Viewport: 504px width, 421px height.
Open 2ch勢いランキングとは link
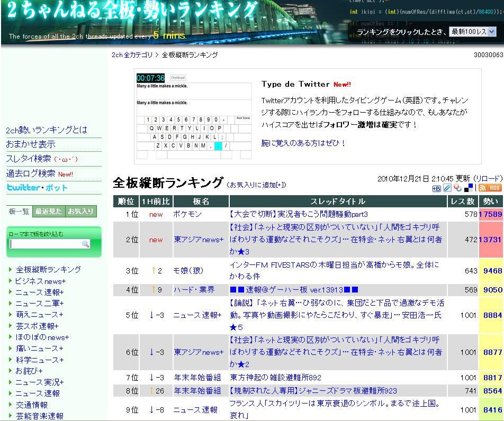47,130
